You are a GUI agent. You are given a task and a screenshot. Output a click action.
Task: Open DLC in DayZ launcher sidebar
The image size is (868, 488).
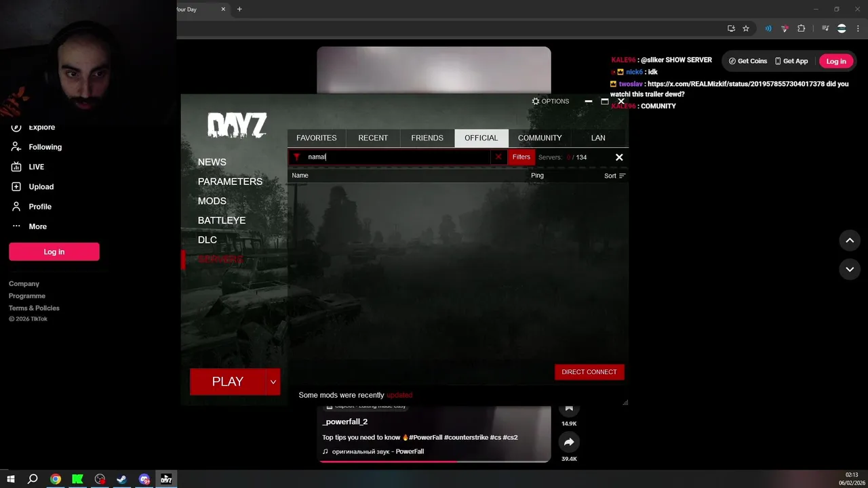(208, 240)
